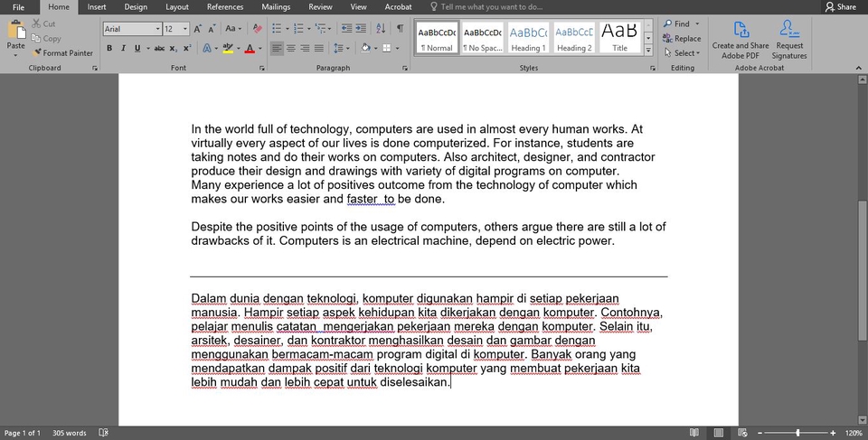This screenshot has height=440, width=868.
Task: Switch to the Layout tab
Action: tap(177, 7)
